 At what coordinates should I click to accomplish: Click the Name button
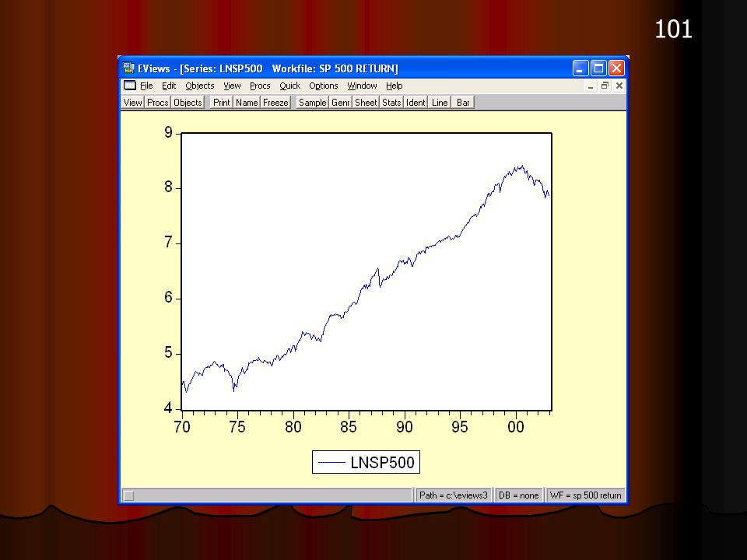pos(247,103)
